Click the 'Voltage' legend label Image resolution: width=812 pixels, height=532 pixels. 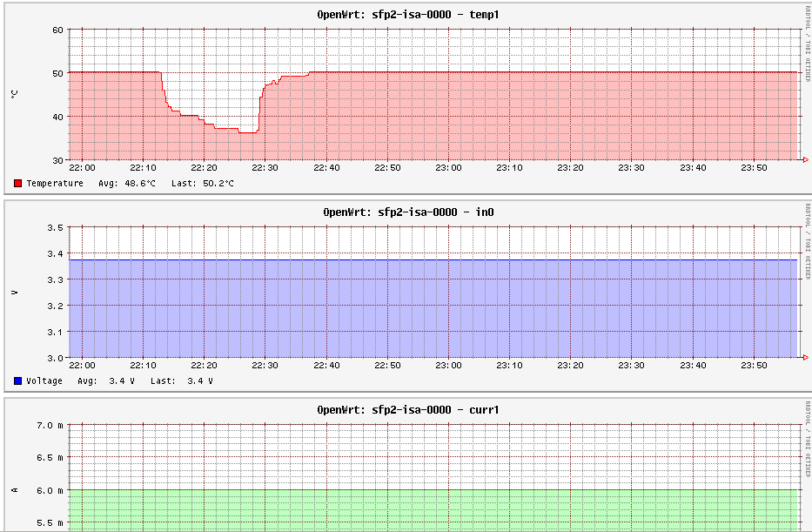click(x=44, y=380)
